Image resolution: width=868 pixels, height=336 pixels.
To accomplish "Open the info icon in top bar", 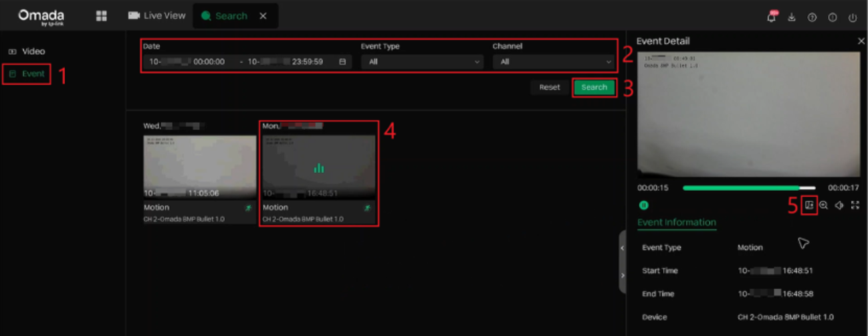I will click(x=833, y=17).
